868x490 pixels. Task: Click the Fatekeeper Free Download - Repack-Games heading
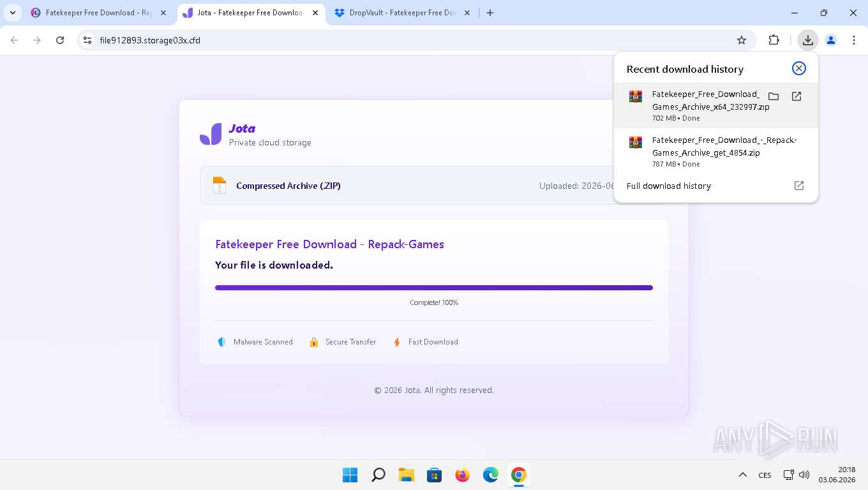[329, 244]
